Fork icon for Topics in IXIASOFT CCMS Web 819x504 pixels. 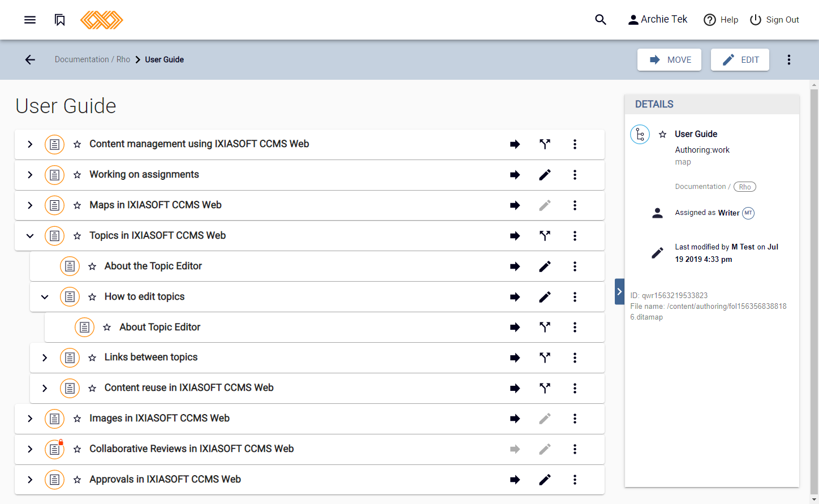click(x=545, y=236)
